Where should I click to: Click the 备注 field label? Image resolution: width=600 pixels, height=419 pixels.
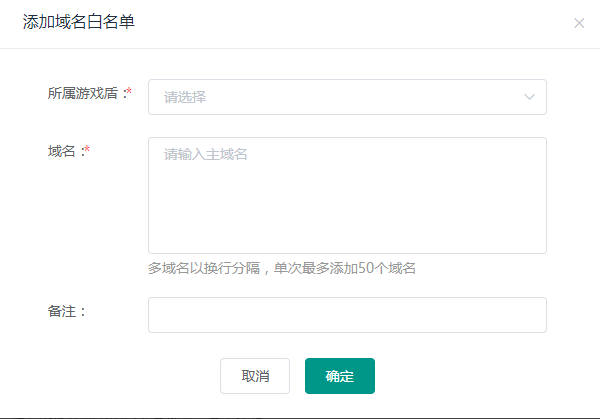[x=62, y=311]
